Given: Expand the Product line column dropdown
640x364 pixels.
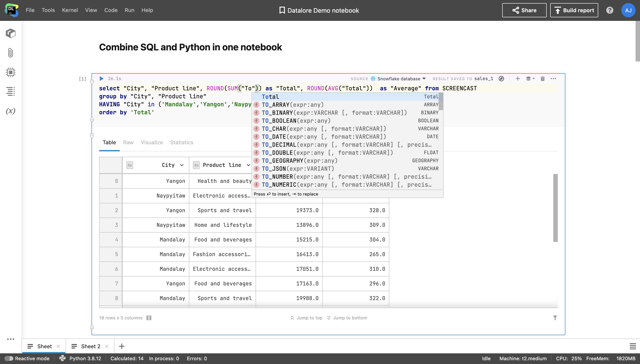Looking at the screenshot, I should coord(248,165).
